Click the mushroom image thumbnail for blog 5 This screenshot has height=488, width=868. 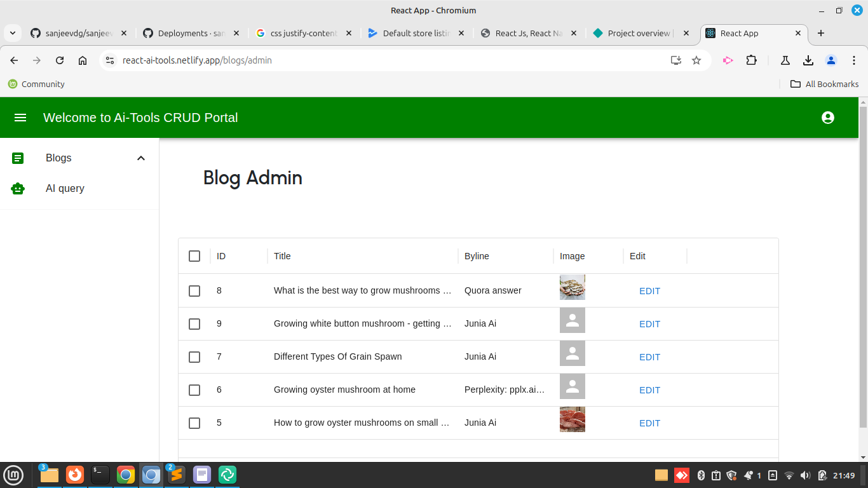(x=572, y=419)
